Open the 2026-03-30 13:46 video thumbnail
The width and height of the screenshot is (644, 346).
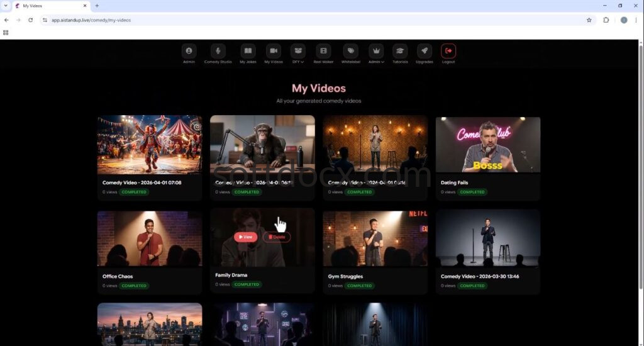(x=488, y=238)
